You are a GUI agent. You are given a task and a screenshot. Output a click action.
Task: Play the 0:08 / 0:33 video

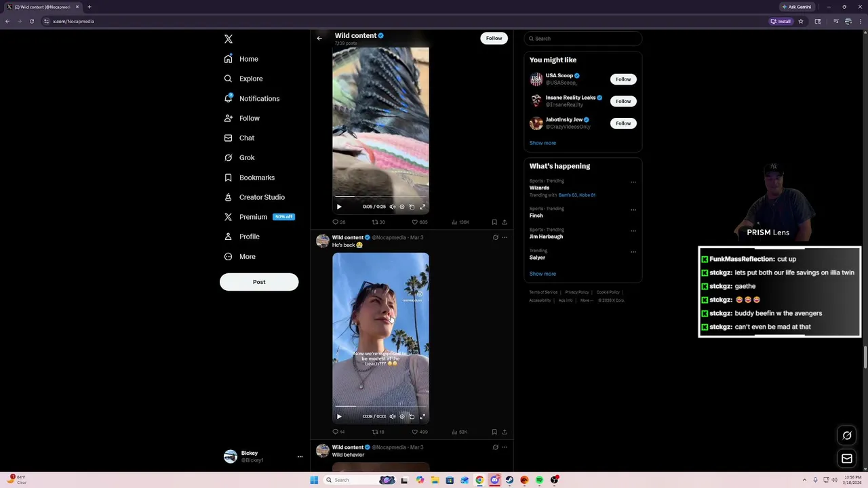339,416
